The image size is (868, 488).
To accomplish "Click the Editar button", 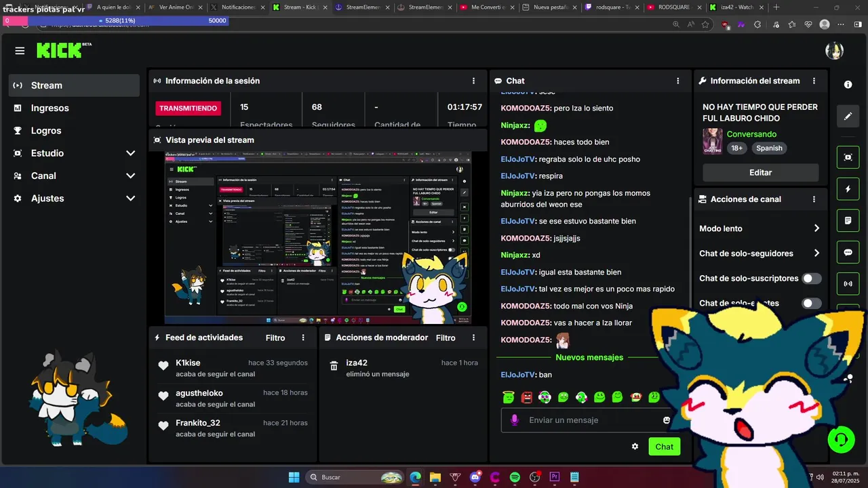I will tap(760, 173).
